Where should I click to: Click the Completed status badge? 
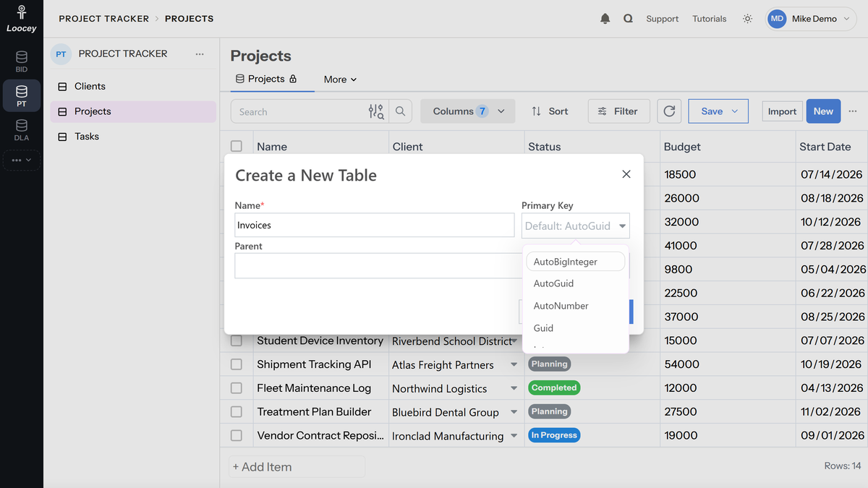(x=554, y=388)
